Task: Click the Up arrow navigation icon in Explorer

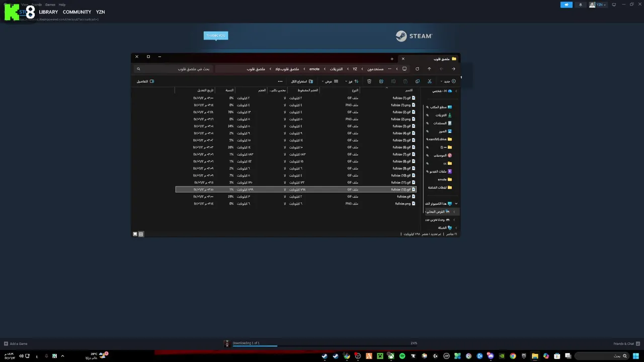Action: click(x=429, y=69)
